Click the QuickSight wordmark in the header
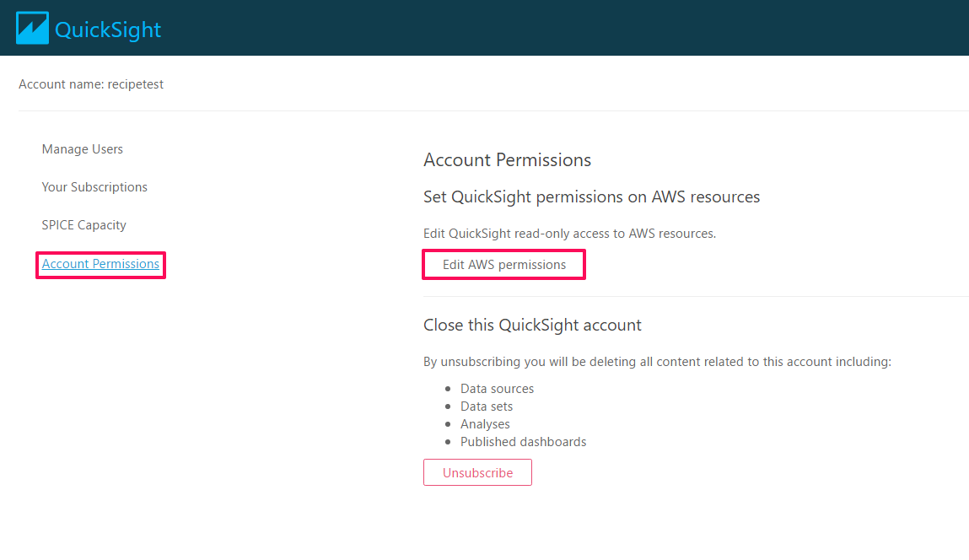This screenshot has height=560, width=969. click(108, 30)
